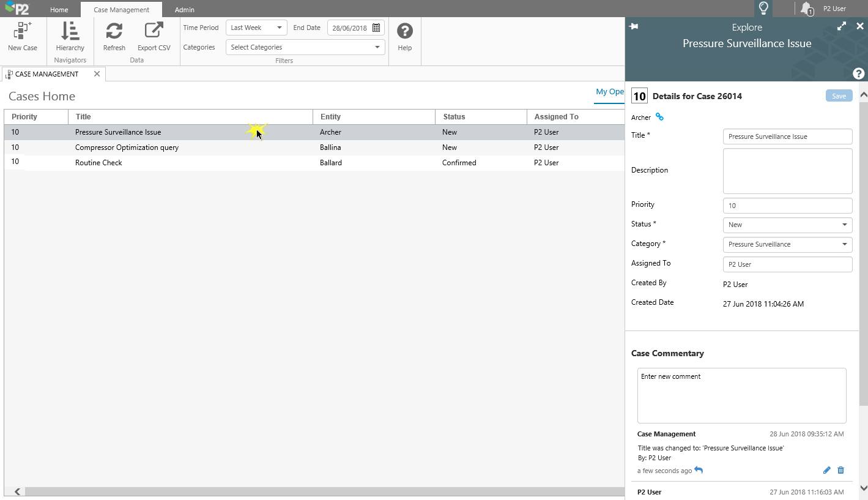Click the Enter new comment text box

741,395
